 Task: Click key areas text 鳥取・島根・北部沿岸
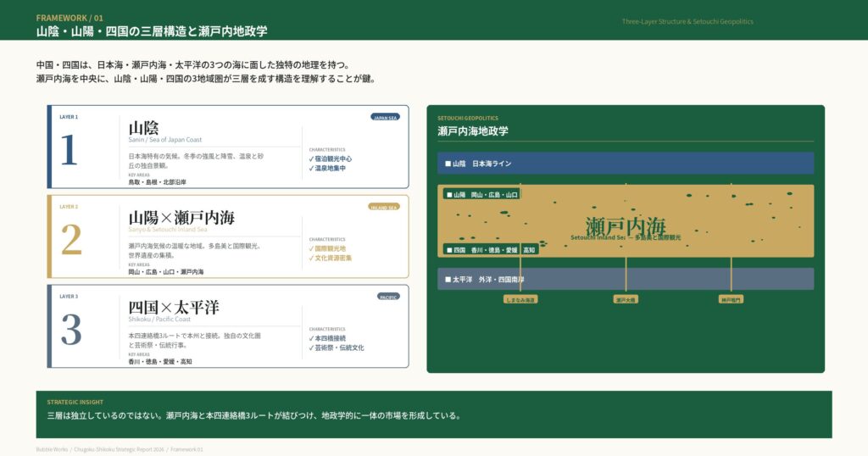(x=157, y=182)
